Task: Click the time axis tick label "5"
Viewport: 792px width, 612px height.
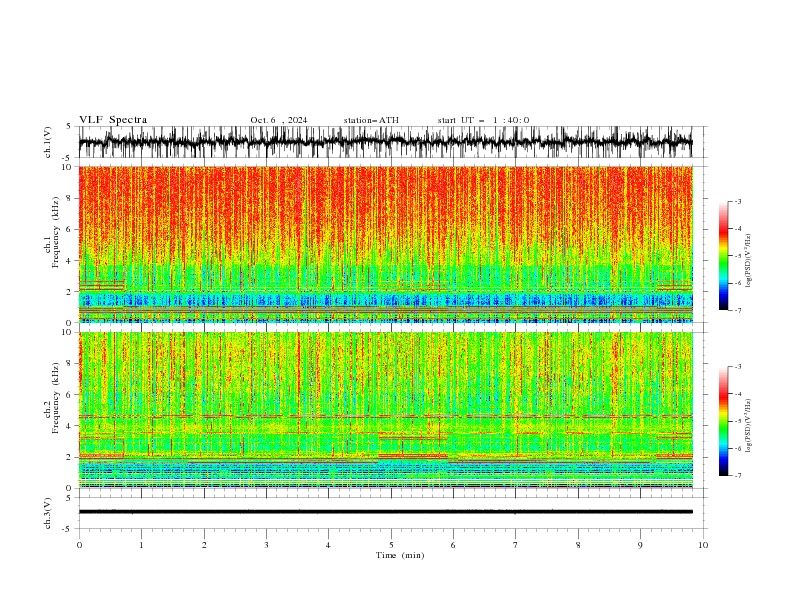Action: tap(391, 545)
